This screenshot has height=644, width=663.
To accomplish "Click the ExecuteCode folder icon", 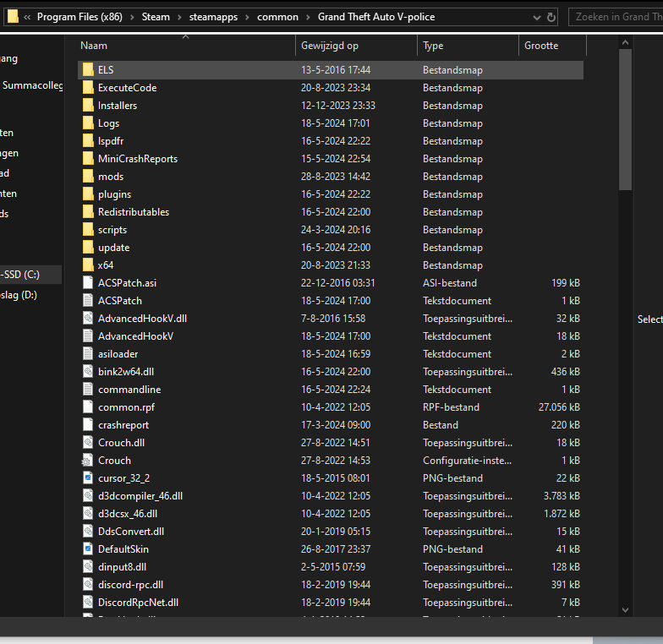I will click(88, 88).
